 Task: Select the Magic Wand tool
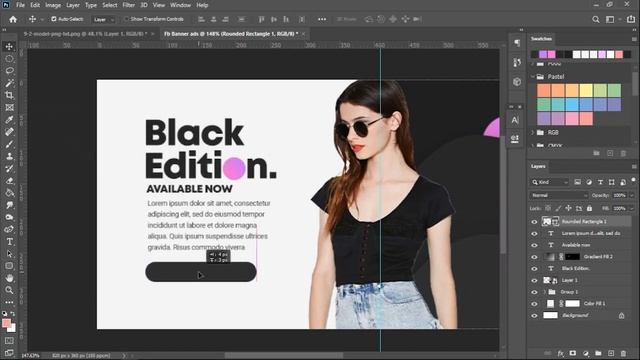[x=9, y=83]
